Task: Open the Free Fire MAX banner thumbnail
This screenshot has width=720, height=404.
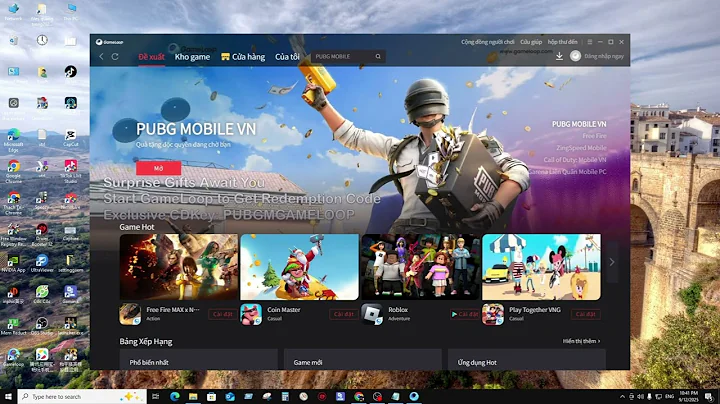Action: pyautogui.click(x=179, y=267)
